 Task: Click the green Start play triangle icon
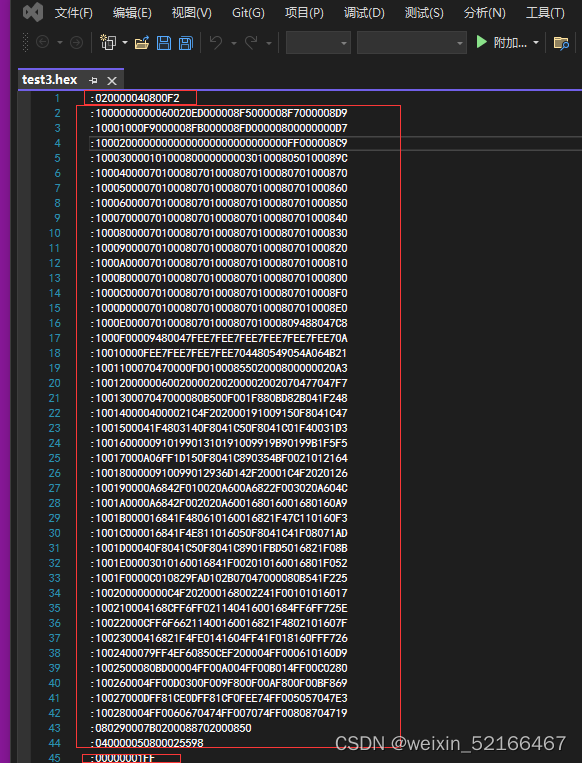481,42
